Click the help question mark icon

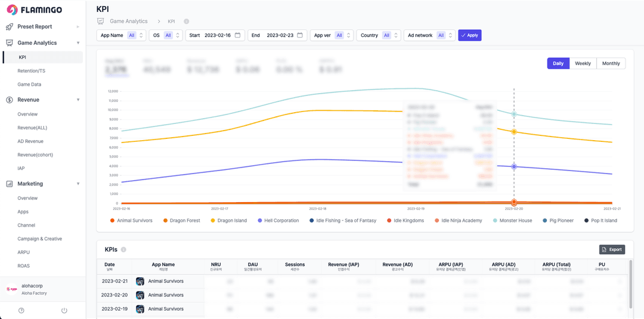tap(21, 311)
